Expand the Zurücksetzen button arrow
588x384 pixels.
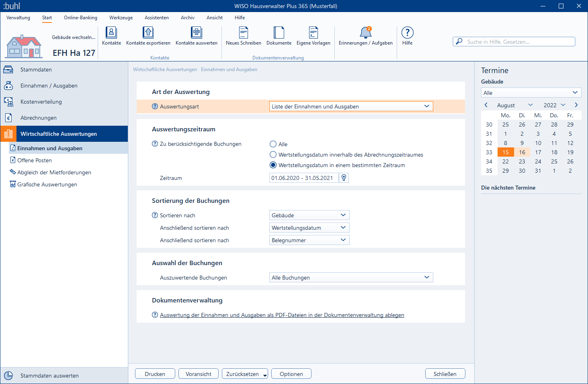pyautogui.click(x=265, y=375)
